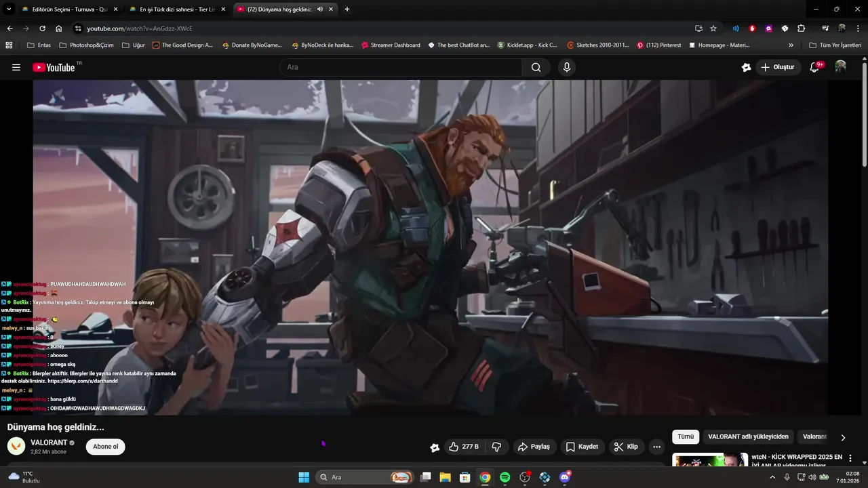Open the wtcN KICK WRAPPED 2025 thumbnail
Viewport: 868px width, 488px height.
coord(710,461)
